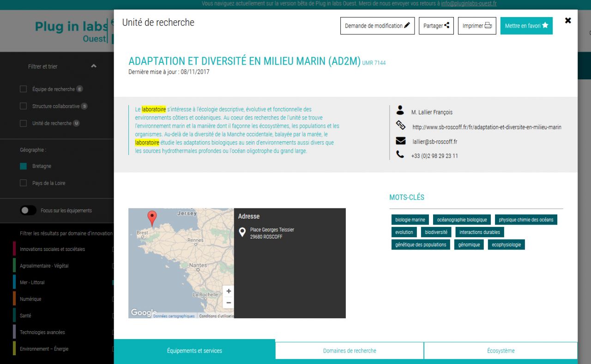The width and height of the screenshot is (591, 364).
Task: Click the printer icon next to Imprimer
Action: 488,26
